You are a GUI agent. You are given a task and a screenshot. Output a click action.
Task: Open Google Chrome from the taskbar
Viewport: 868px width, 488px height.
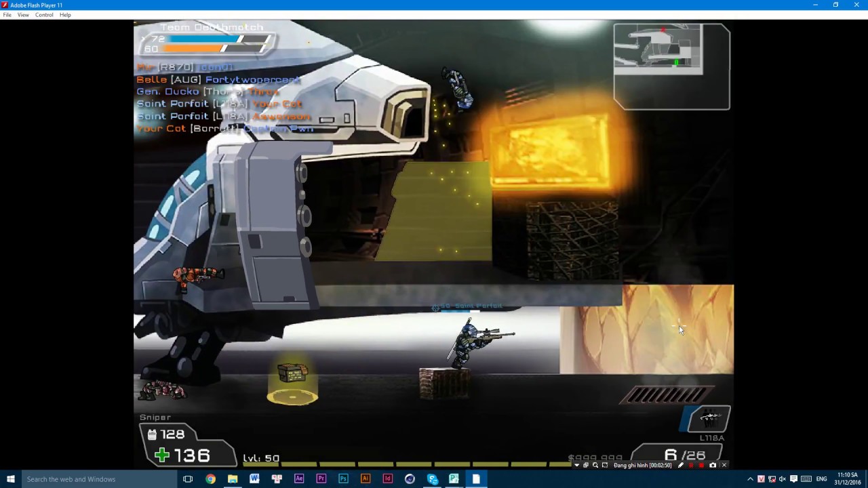210,479
